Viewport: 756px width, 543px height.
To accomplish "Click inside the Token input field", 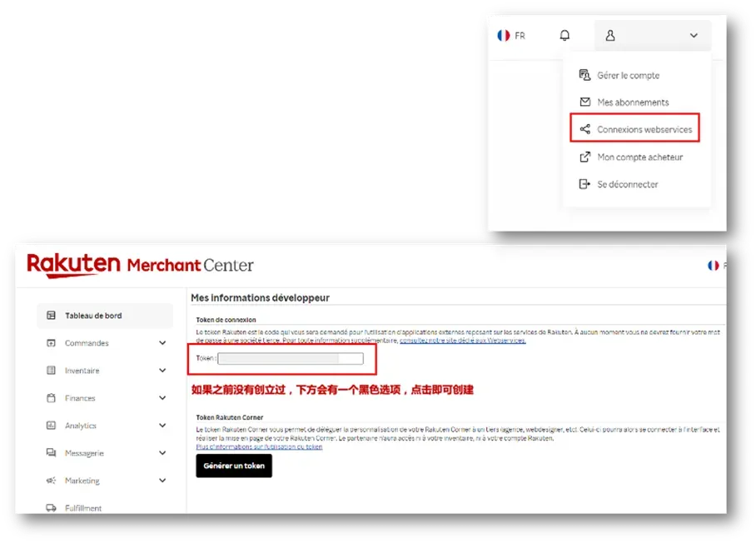I will pos(291,358).
